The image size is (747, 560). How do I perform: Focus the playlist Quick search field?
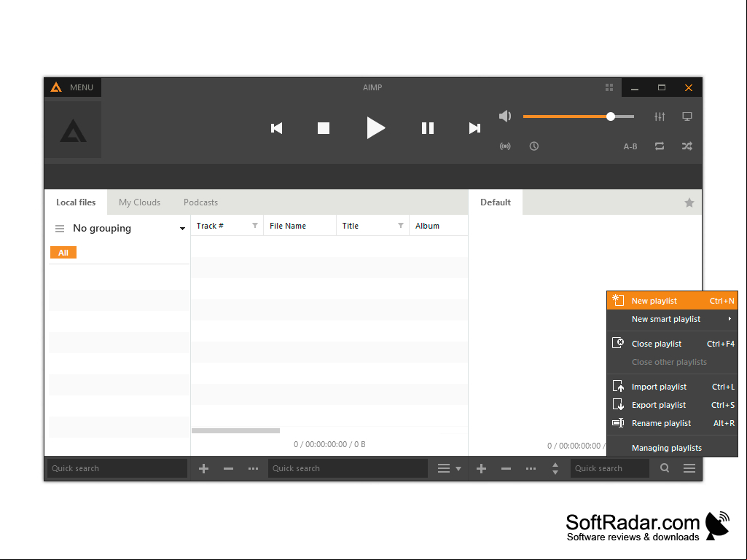pyautogui.click(x=610, y=468)
